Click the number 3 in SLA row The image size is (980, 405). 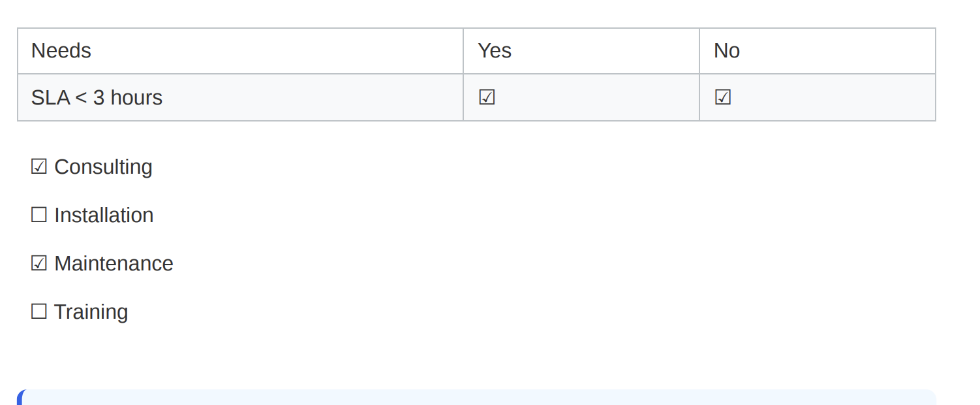(x=99, y=98)
